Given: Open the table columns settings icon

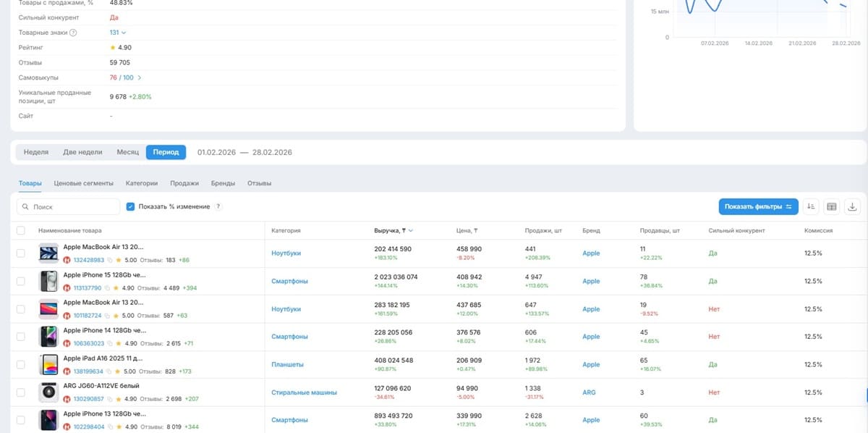Looking at the screenshot, I should pos(831,206).
